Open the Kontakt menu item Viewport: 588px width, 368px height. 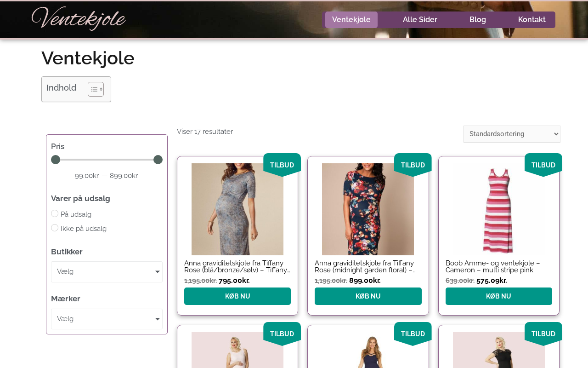coord(531,20)
